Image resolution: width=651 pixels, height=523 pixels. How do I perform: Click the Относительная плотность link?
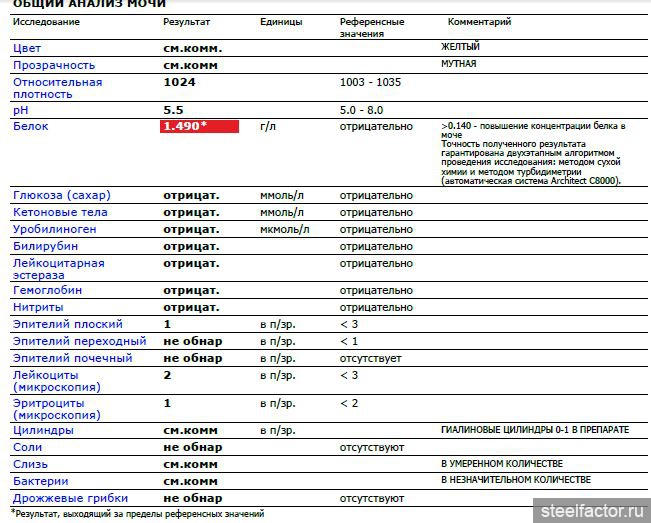57,88
